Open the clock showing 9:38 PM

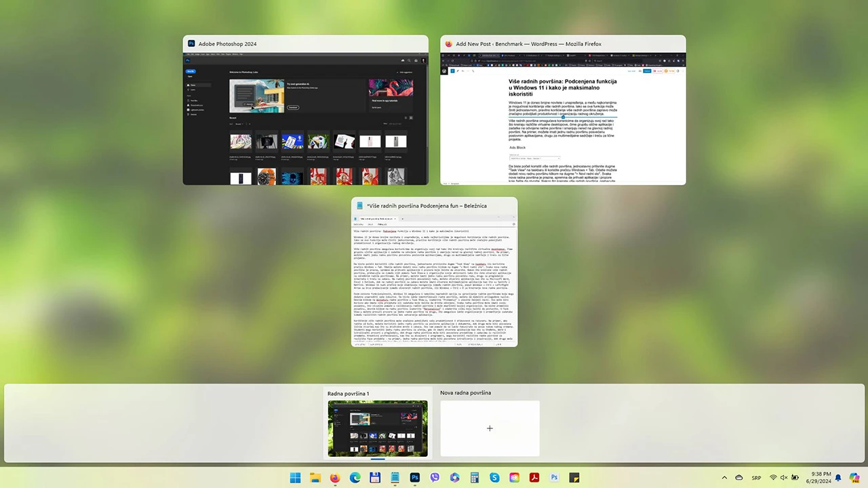[x=818, y=478]
